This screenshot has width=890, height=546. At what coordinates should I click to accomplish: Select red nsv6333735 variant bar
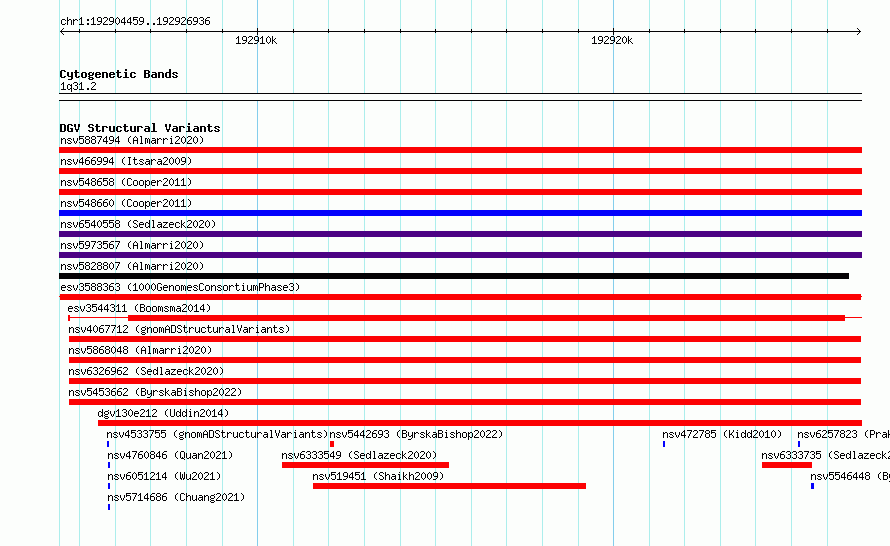click(787, 465)
